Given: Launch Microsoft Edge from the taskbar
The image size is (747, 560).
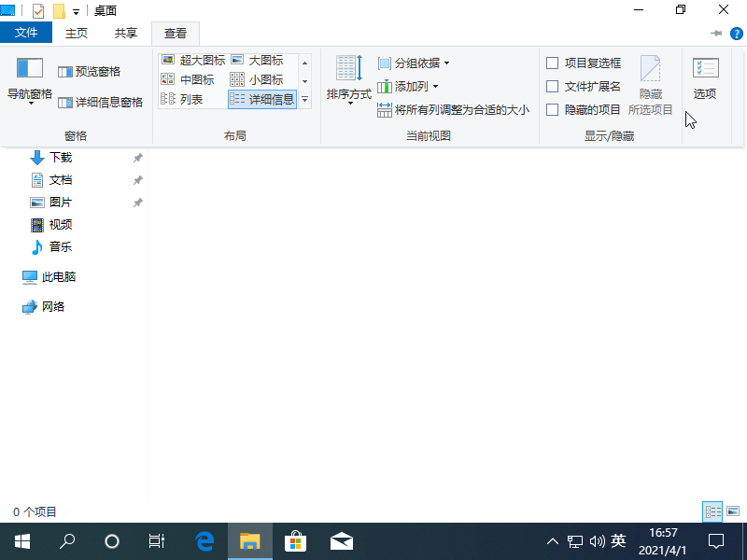Looking at the screenshot, I should tap(204, 539).
